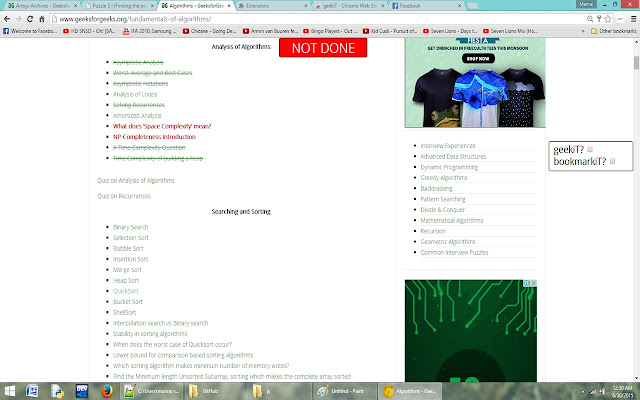Open 'Stability in sorting algorithms' link
This screenshot has width=640, height=400.
click(x=149, y=334)
